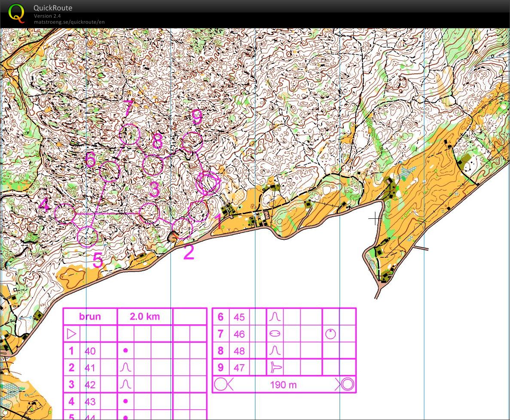This screenshot has height=420, width=510.
Task: Click the start triangle symbol in control table
Action: 71,333
